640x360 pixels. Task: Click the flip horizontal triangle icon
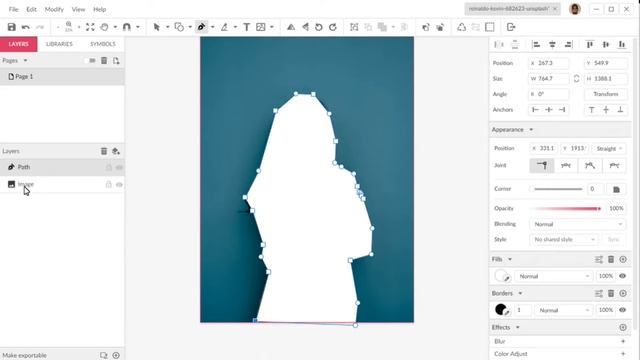(305, 27)
